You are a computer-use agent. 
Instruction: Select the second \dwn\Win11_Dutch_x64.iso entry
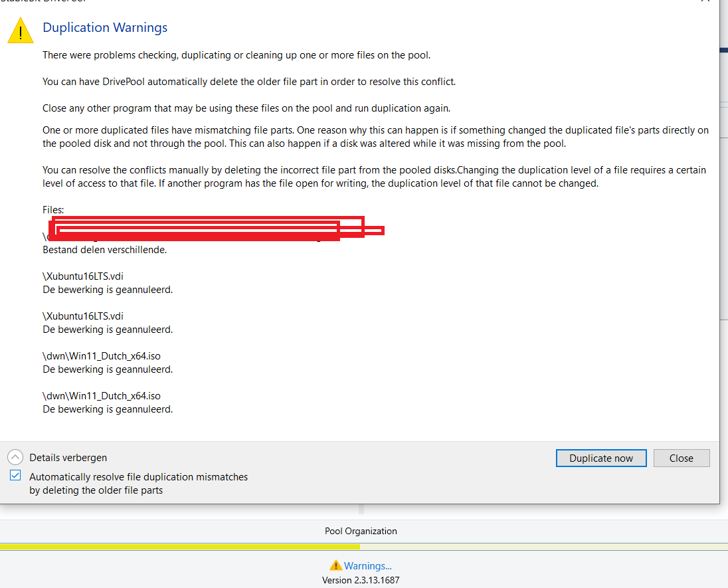point(102,396)
